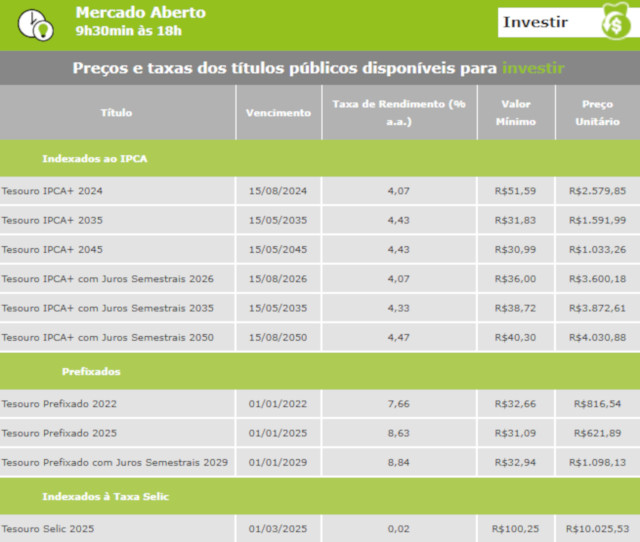The width and height of the screenshot is (640, 542).
Task: Click the R$31,09 minimum value
Action: [x=515, y=433]
